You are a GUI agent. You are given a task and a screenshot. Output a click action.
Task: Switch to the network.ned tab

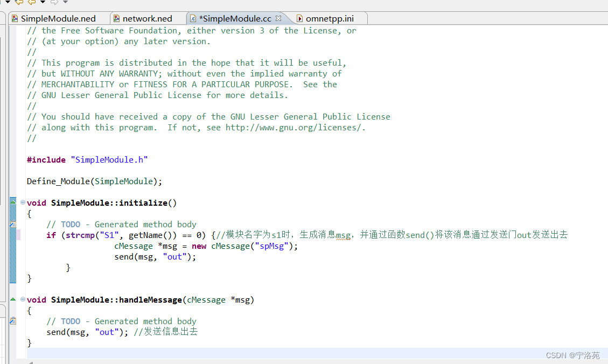(x=148, y=18)
